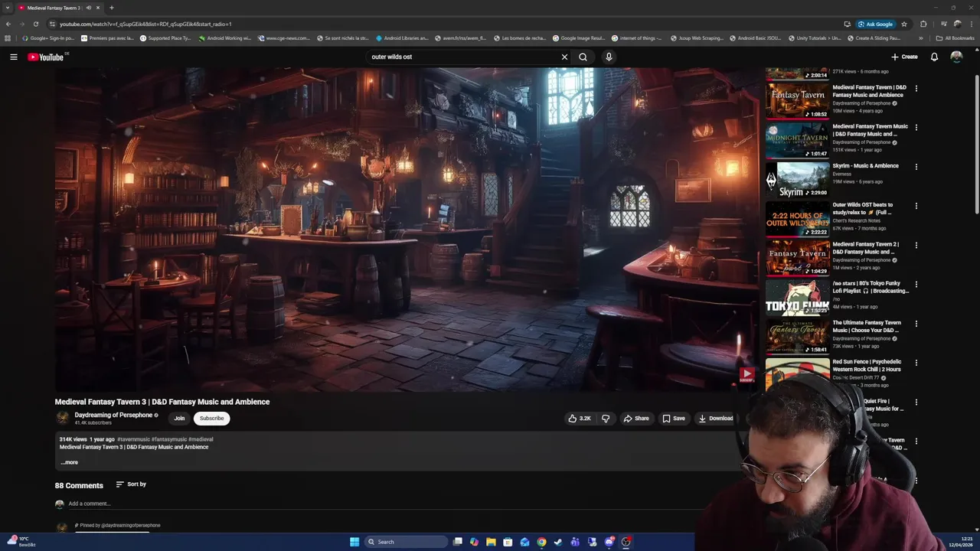Open options for Red Sun Fence video
This screenshot has height=551, width=980.
pos(916,362)
